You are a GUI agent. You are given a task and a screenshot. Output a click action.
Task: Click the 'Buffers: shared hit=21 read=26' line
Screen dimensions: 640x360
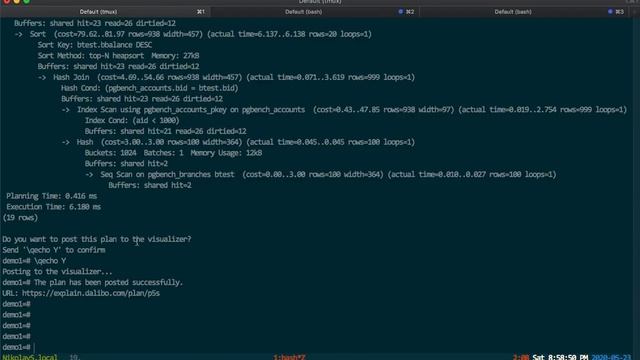pos(165,131)
